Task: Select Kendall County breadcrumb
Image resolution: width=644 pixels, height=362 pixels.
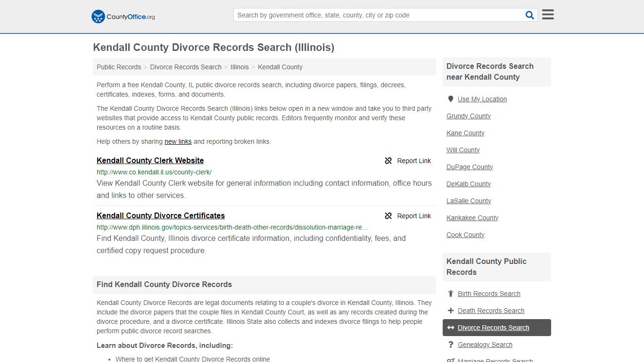Action: click(280, 67)
